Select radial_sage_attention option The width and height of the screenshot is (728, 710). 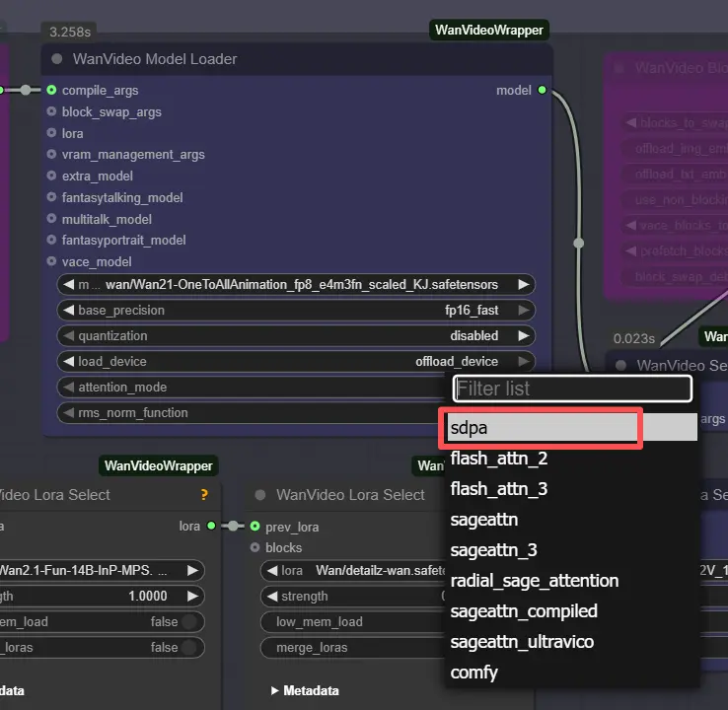(534, 581)
